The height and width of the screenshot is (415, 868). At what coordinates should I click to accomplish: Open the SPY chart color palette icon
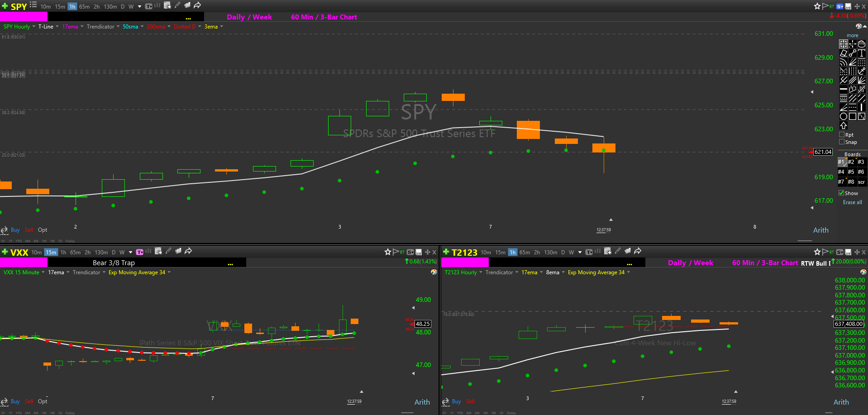tap(858, 26)
